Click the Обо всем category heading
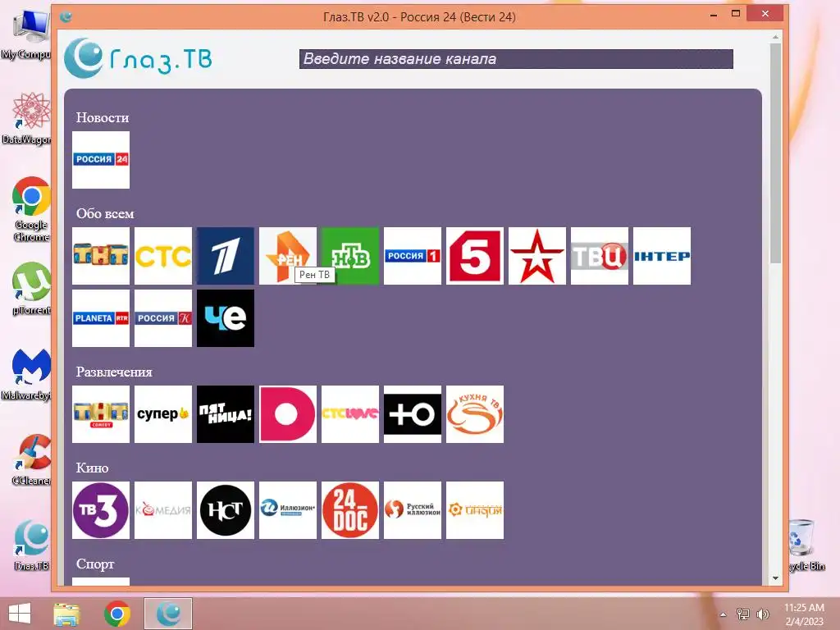Image resolution: width=840 pixels, height=630 pixels. [x=105, y=214]
